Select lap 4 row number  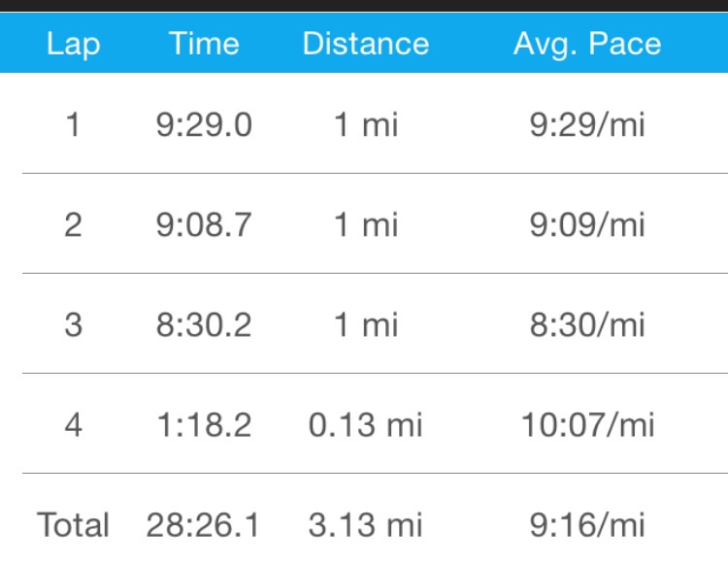73,425
